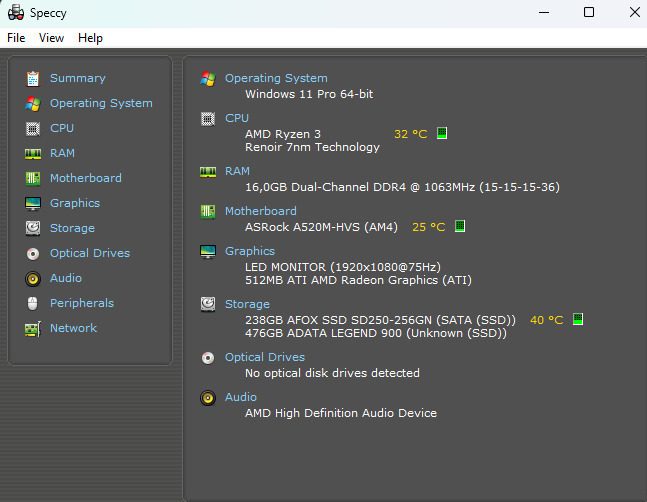This screenshot has height=502, width=647.
Task: Select Audio in the sidebar
Action: tap(66, 278)
